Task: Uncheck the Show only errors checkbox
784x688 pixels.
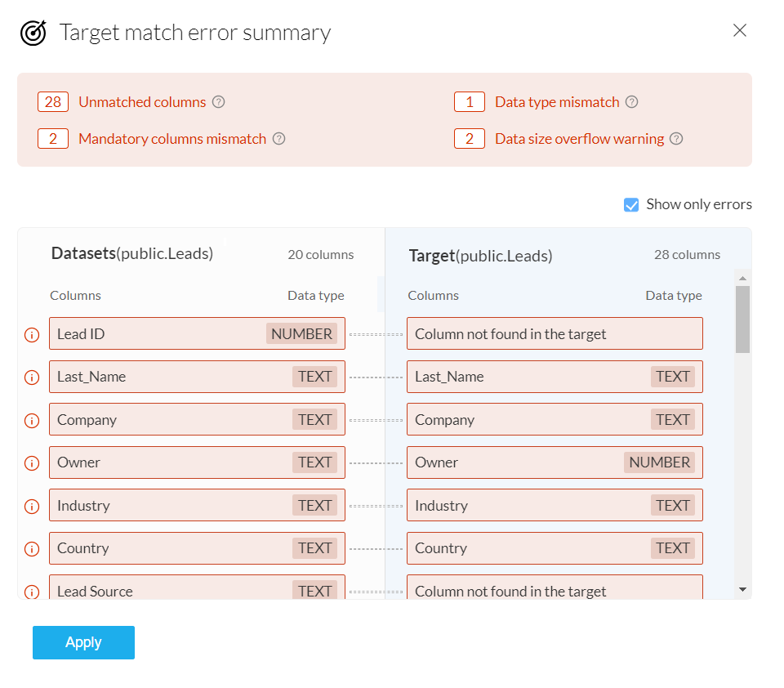Action: pos(631,205)
